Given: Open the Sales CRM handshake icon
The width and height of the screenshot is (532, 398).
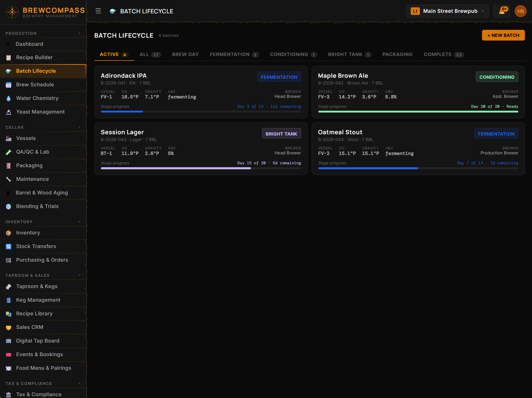Looking at the screenshot, I should coord(8,327).
